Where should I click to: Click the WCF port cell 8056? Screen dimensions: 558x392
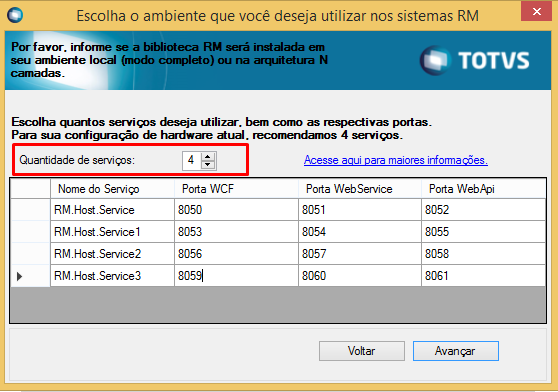coord(236,254)
